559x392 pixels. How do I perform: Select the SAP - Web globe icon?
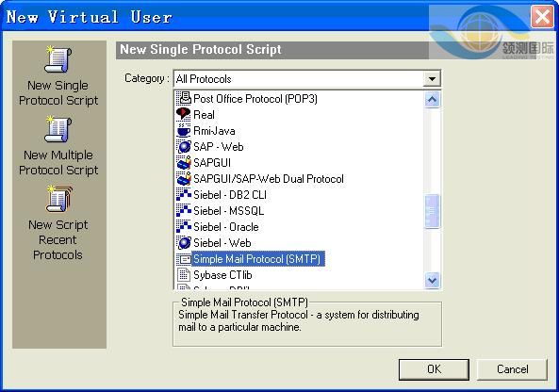[x=184, y=146]
